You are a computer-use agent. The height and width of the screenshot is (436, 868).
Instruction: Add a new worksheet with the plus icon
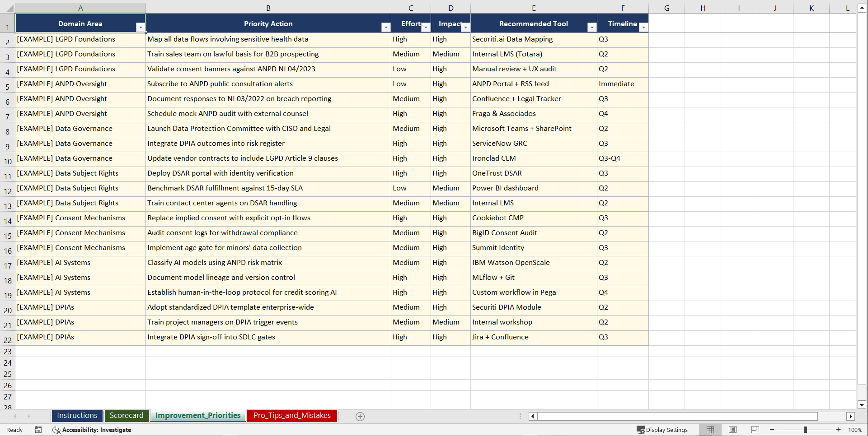[x=360, y=416]
